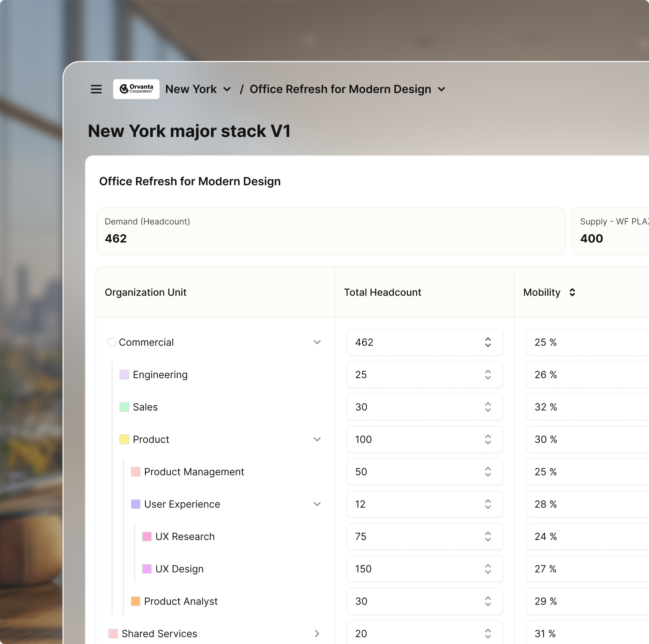Adjust User Experience headcount stepper
The width and height of the screenshot is (649, 644).
click(x=488, y=504)
